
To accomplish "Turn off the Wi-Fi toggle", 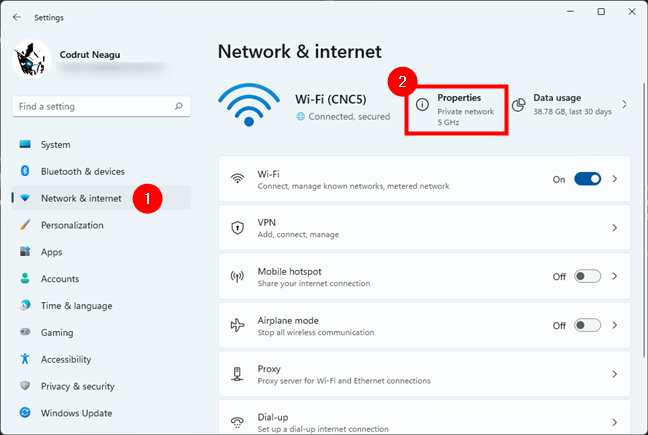I will pos(587,179).
